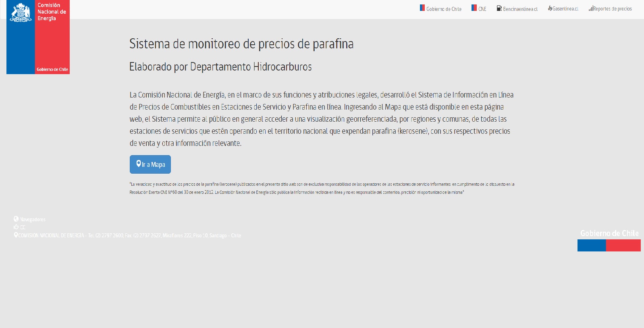Image resolution: width=644 pixels, height=328 pixels.
Task: Click the flag icon beside Gobierno de Chile
Action: (422, 8)
